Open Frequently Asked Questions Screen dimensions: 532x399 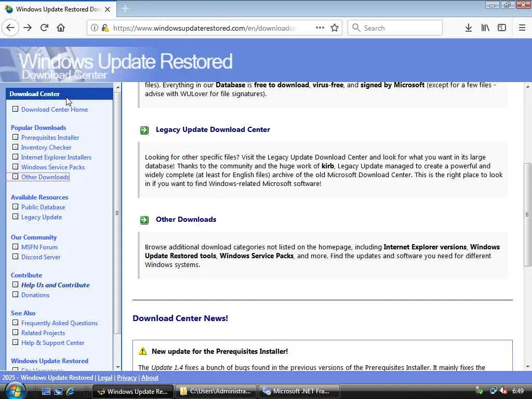click(59, 323)
